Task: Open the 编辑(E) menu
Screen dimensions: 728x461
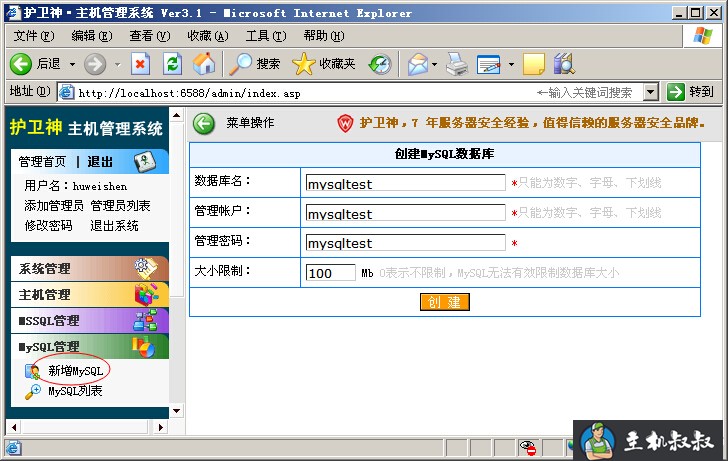Action: point(92,36)
